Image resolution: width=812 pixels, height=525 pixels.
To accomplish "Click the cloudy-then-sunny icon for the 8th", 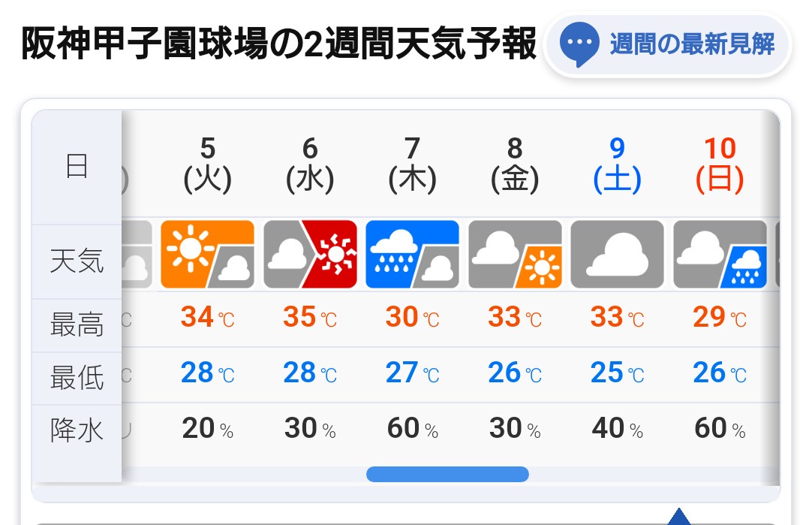I will coord(515,254).
